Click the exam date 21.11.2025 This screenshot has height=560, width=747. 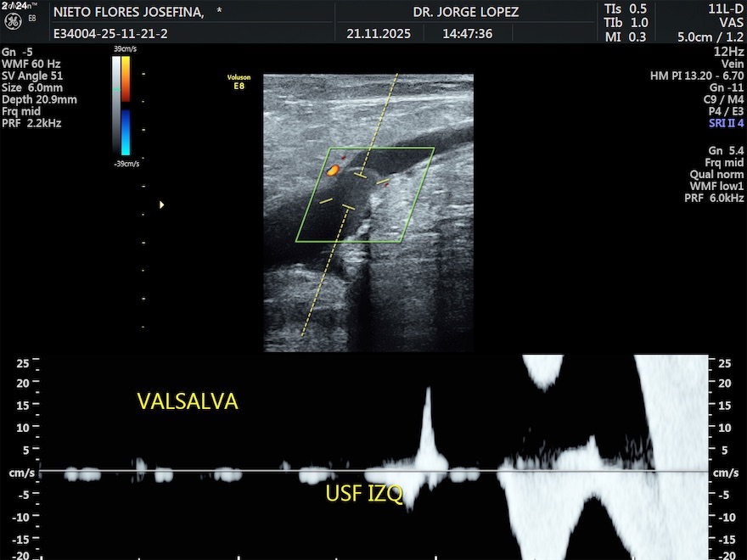pos(379,34)
